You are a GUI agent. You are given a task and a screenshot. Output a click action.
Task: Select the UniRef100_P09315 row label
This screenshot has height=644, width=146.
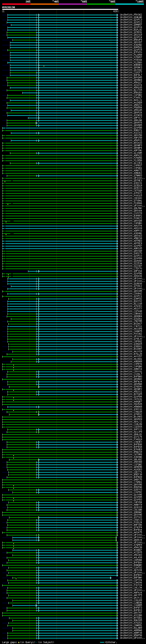131,196
